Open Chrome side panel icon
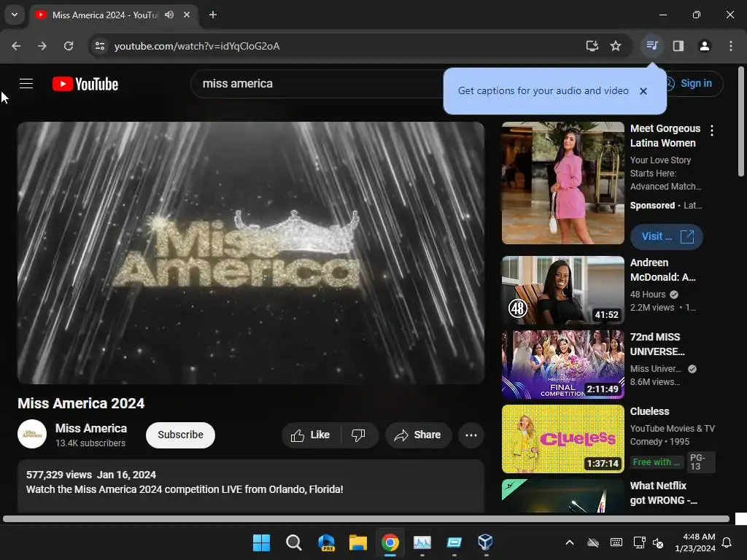747x560 pixels. click(x=678, y=46)
